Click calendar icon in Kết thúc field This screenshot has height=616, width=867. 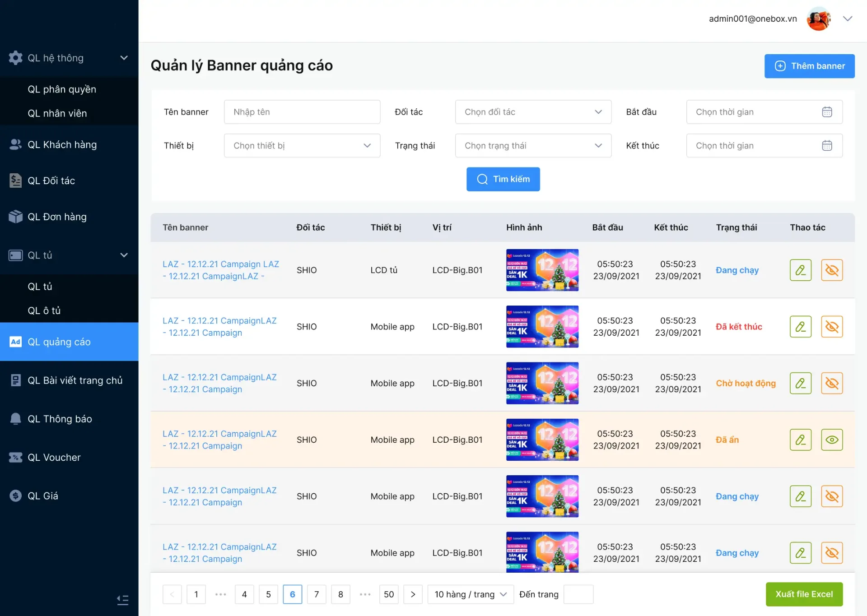[x=827, y=146]
